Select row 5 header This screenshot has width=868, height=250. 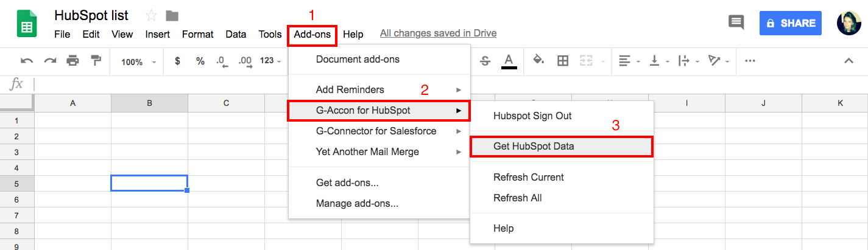(17, 183)
